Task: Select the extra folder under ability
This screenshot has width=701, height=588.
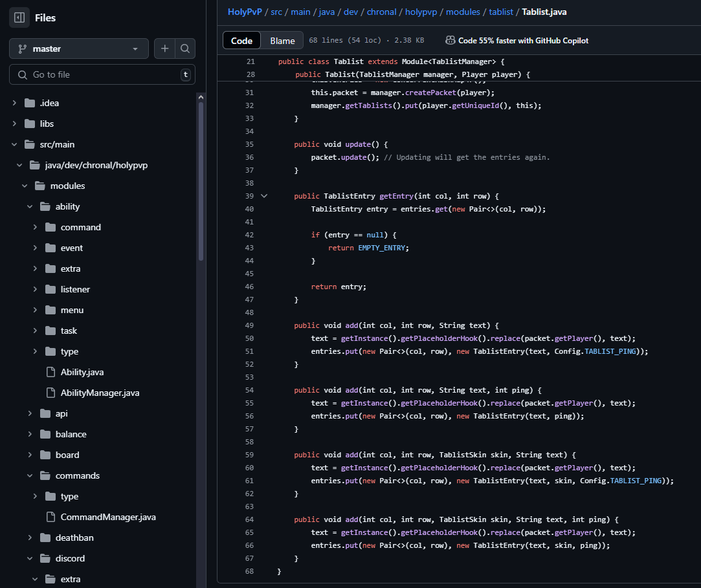Action: pyautogui.click(x=71, y=268)
